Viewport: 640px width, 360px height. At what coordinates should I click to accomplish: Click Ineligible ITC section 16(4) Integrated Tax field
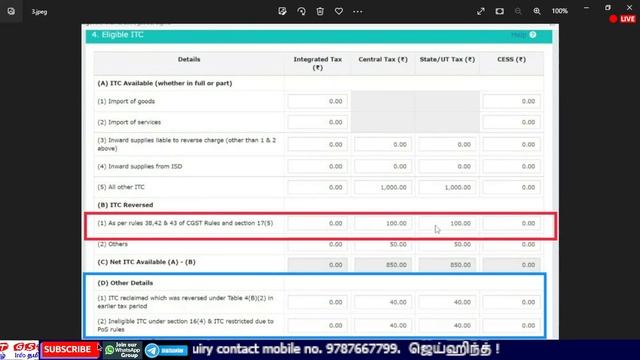318,325
